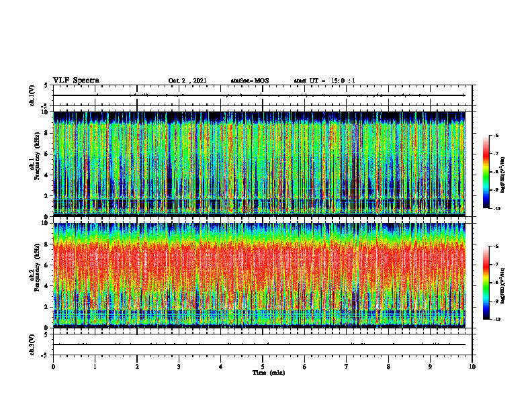Click ch.2 color bar label '-10'

(x=496, y=320)
